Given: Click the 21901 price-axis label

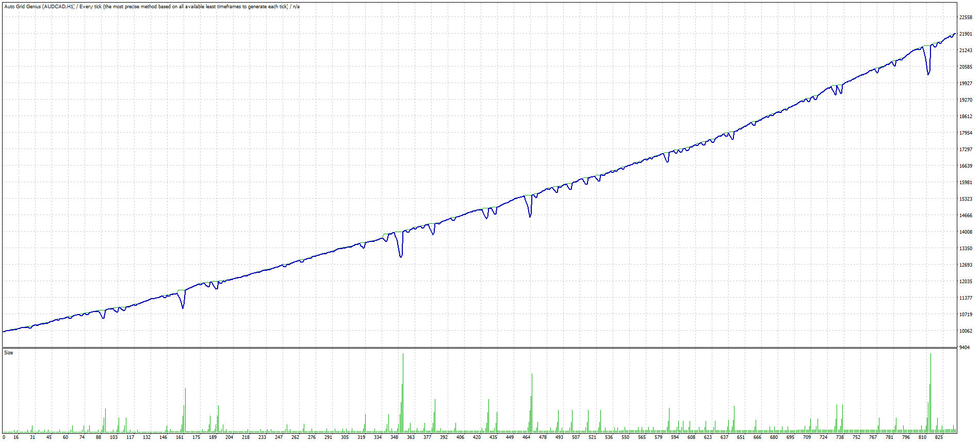Looking at the screenshot, I should [966, 34].
